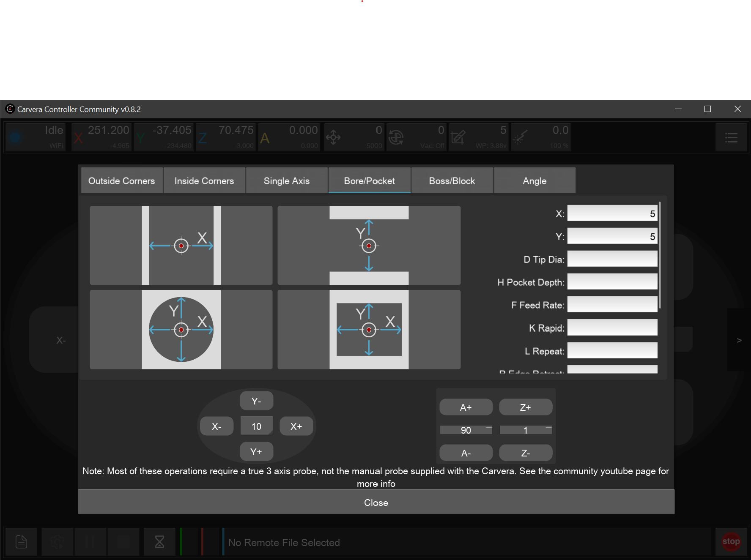Open the A-axis step dropdown showing 90

tap(466, 430)
